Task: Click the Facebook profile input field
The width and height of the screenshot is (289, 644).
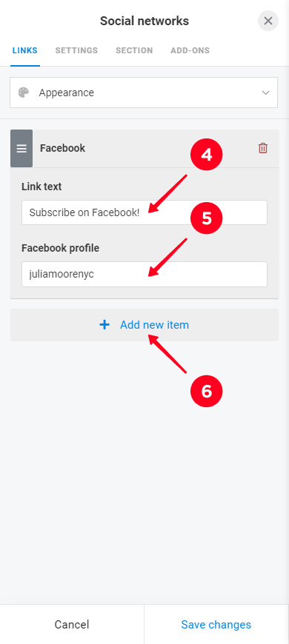Action: tap(144, 274)
